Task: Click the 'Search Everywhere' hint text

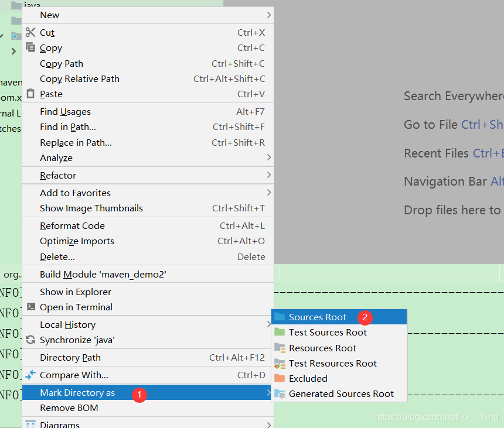Action: [454, 96]
